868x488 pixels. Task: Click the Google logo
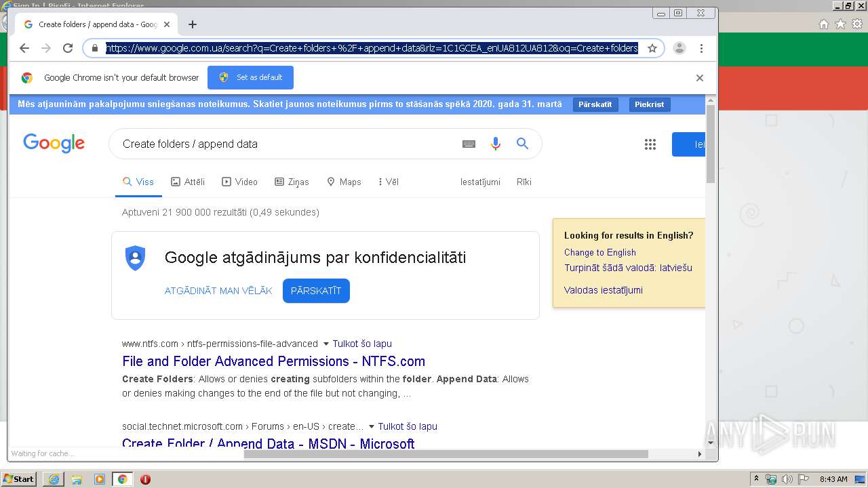[x=54, y=143]
